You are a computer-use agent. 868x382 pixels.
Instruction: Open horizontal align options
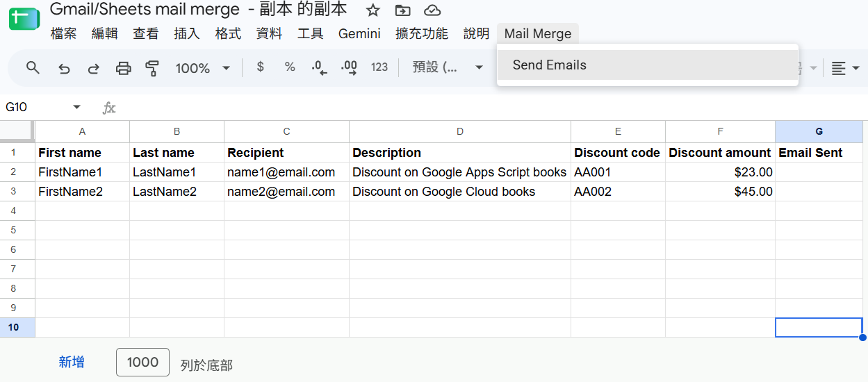coord(845,68)
